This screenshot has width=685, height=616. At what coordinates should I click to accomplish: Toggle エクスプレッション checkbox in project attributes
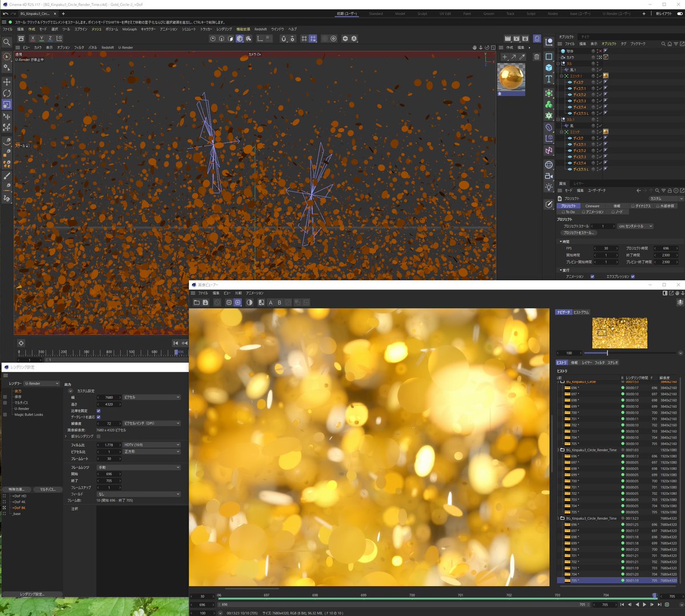click(x=632, y=277)
